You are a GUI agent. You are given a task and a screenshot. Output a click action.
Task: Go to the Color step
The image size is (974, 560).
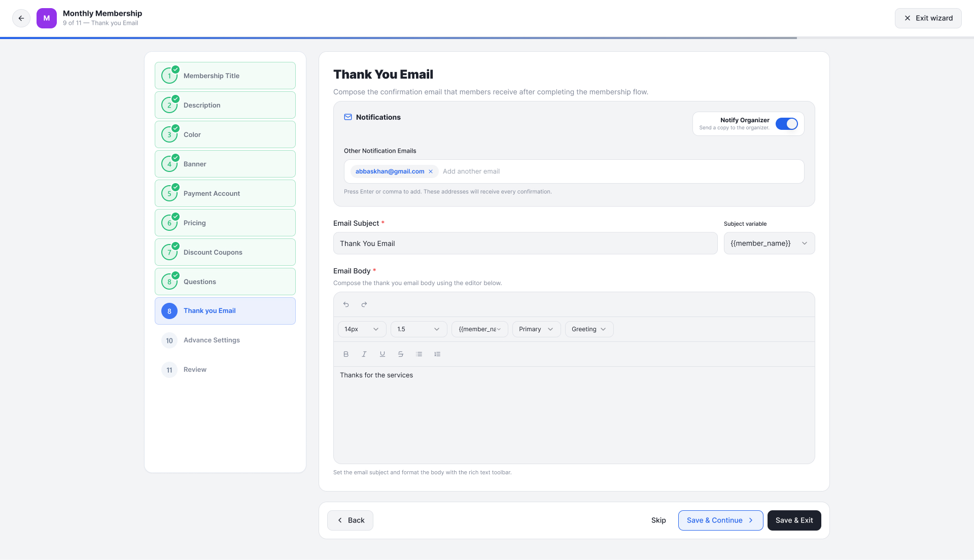(225, 134)
